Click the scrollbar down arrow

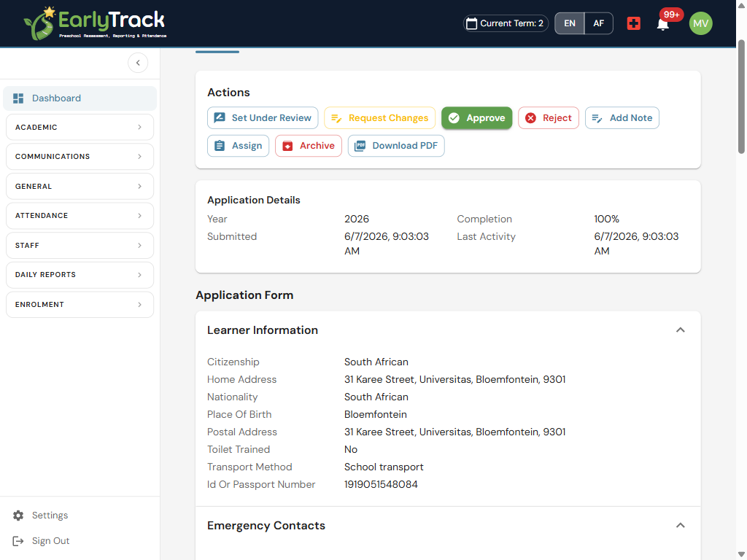741,554
